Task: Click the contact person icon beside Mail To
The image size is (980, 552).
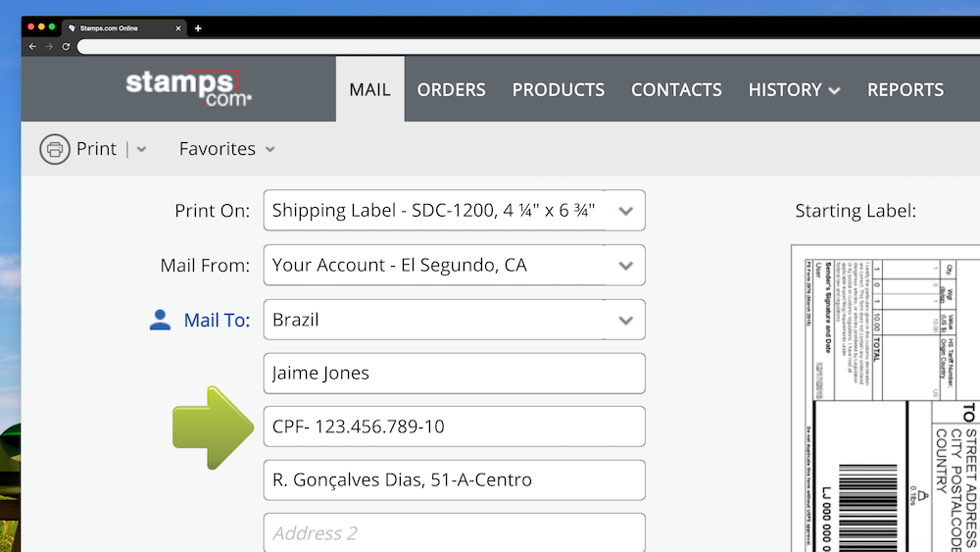Action: [x=160, y=320]
